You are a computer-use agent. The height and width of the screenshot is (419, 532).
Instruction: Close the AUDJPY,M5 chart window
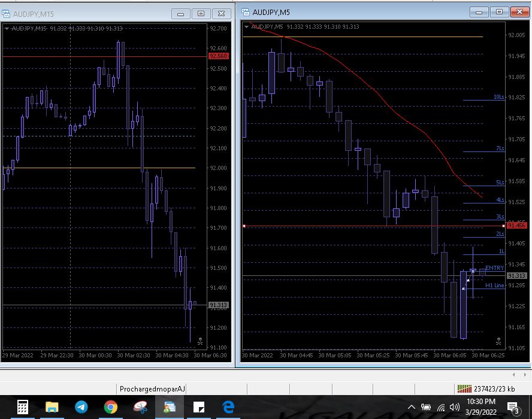(519, 12)
